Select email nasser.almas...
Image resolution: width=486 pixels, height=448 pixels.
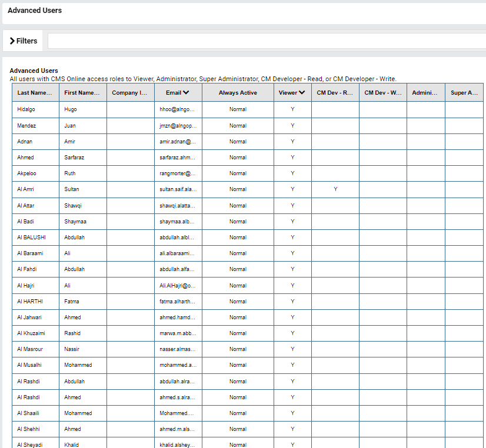(x=177, y=349)
